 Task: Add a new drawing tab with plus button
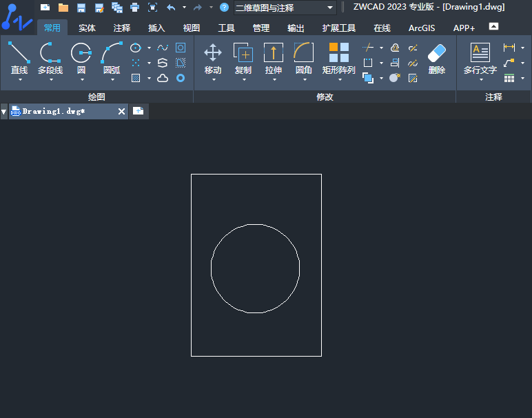click(x=138, y=111)
